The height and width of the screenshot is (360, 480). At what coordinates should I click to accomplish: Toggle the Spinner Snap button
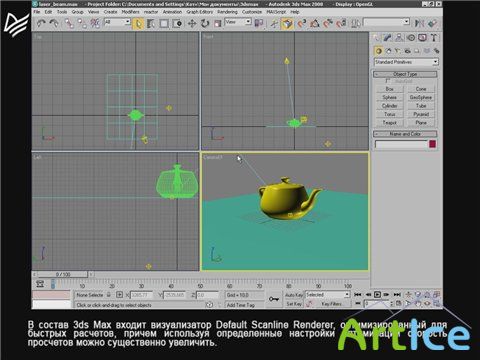(341, 24)
